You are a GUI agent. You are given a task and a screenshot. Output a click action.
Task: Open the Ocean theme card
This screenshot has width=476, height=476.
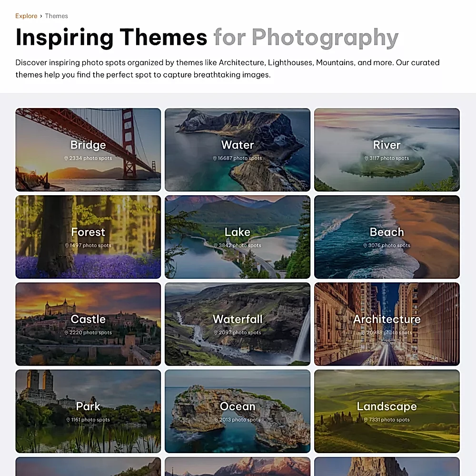point(238,411)
